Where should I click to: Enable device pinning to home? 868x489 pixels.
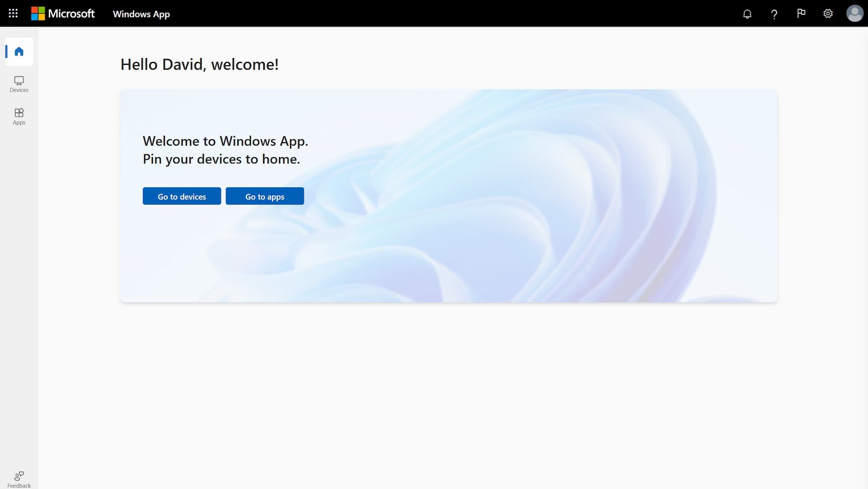[x=182, y=195]
